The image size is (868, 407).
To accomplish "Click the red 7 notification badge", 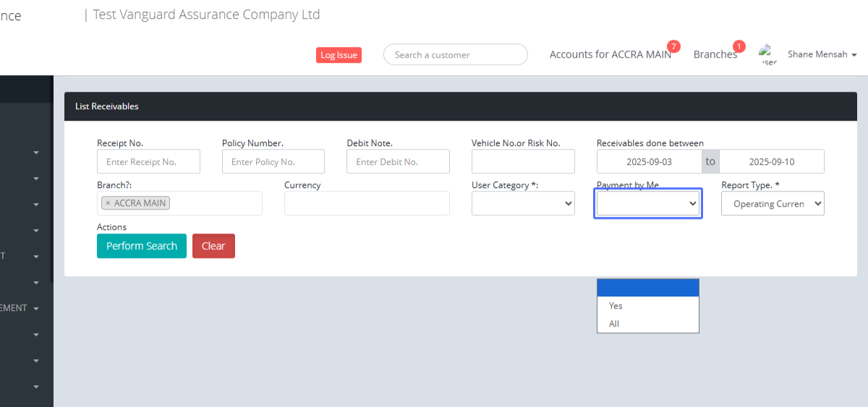I will [673, 46].
